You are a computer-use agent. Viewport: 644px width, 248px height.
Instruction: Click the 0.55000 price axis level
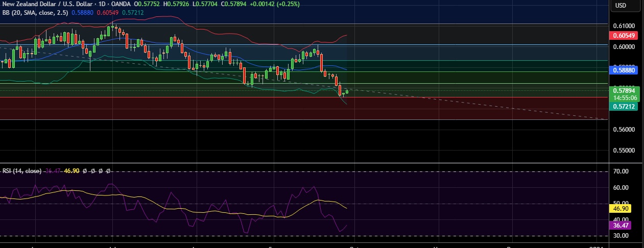[x=624, y=151]
